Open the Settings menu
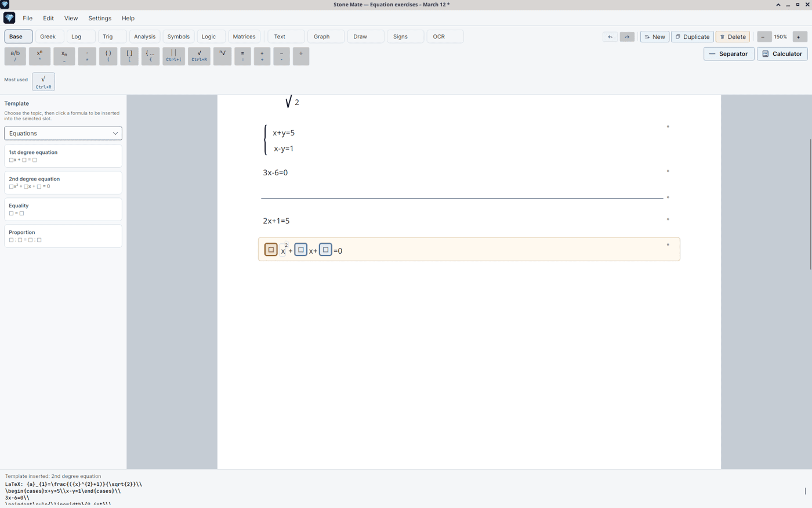 pos(100,18)
